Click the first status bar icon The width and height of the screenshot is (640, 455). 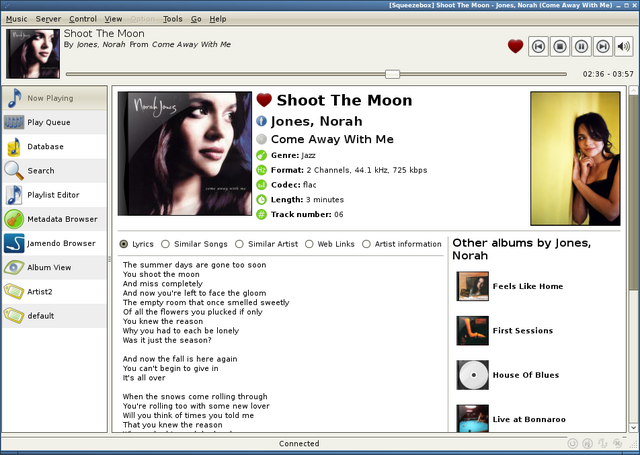click(573, 444)
